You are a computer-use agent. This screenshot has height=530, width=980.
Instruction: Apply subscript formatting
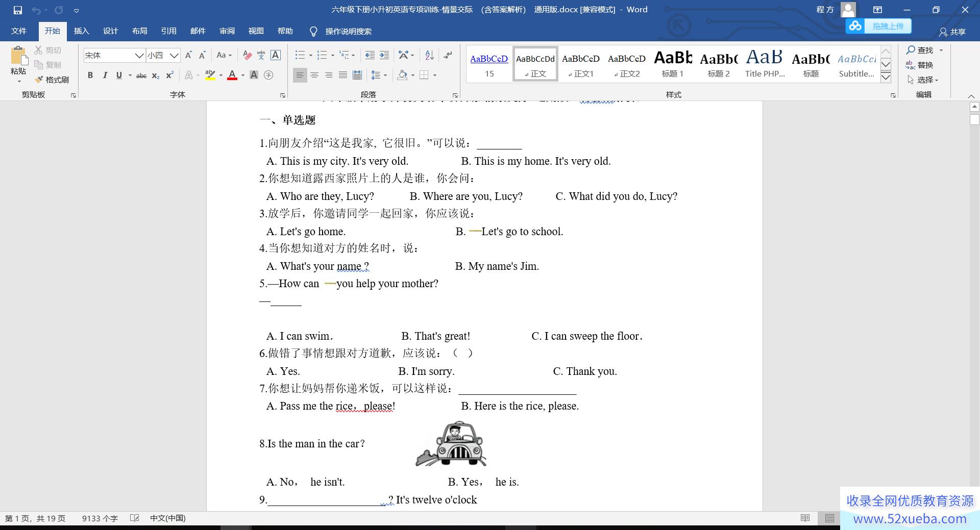156,75
